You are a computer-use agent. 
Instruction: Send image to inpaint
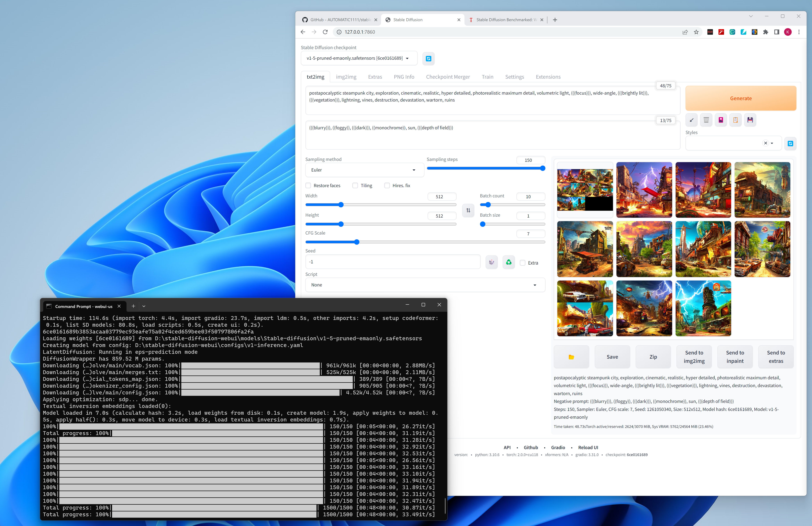(x=735, y=357)
